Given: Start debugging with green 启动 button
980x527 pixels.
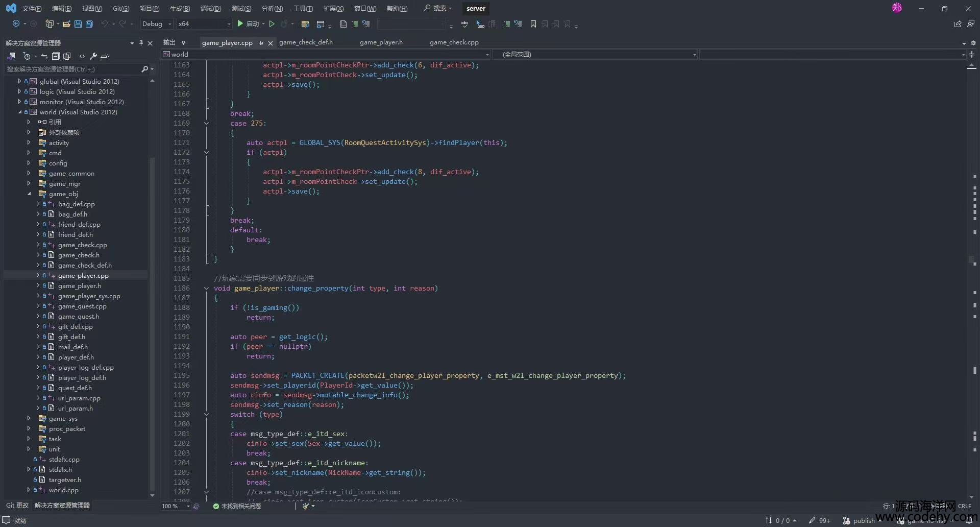Looking at the screenshot, I should 248,24.
